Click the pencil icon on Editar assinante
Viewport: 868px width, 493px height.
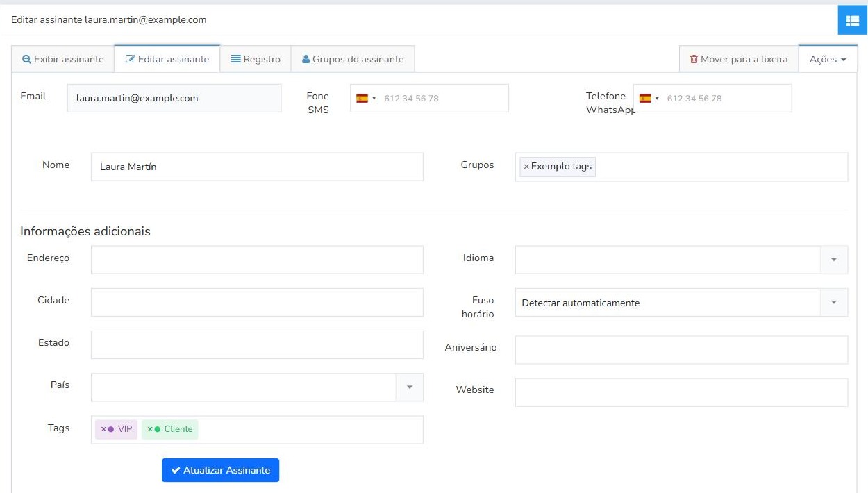(130, 60)
